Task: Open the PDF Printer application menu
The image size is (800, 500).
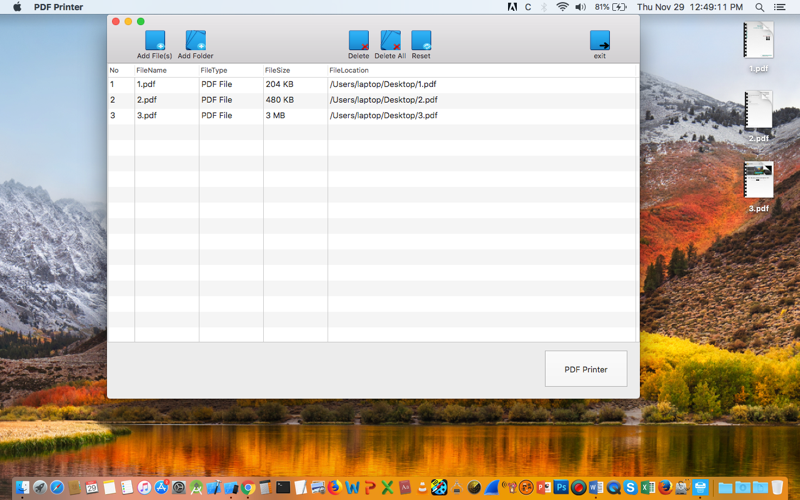Action: (x=58, y=7)
